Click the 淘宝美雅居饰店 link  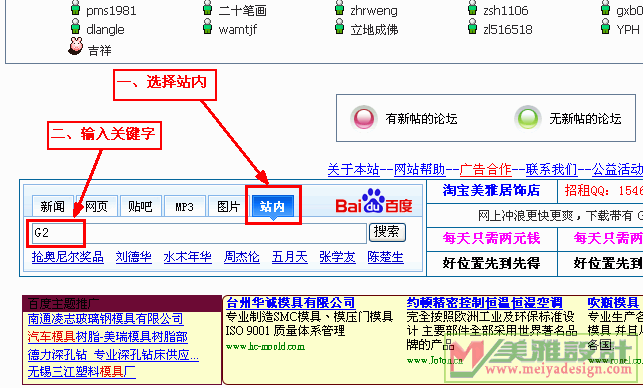(491, 190)
